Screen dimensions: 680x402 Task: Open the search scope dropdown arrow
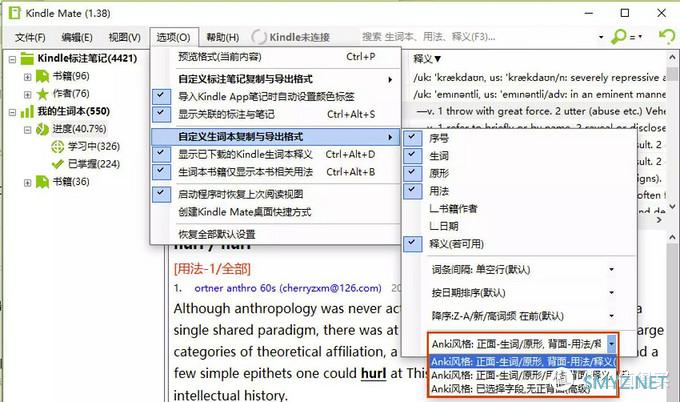[601, 37]
